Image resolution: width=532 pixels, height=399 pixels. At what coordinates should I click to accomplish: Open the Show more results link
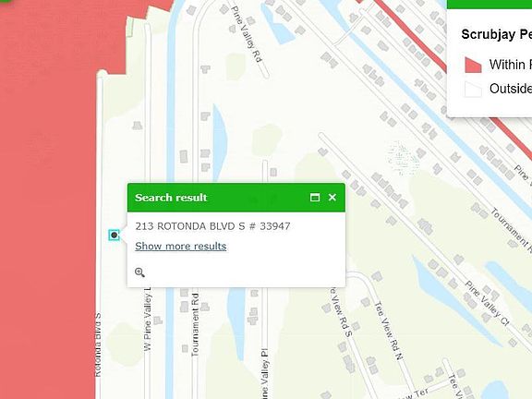tap(180, 247)
